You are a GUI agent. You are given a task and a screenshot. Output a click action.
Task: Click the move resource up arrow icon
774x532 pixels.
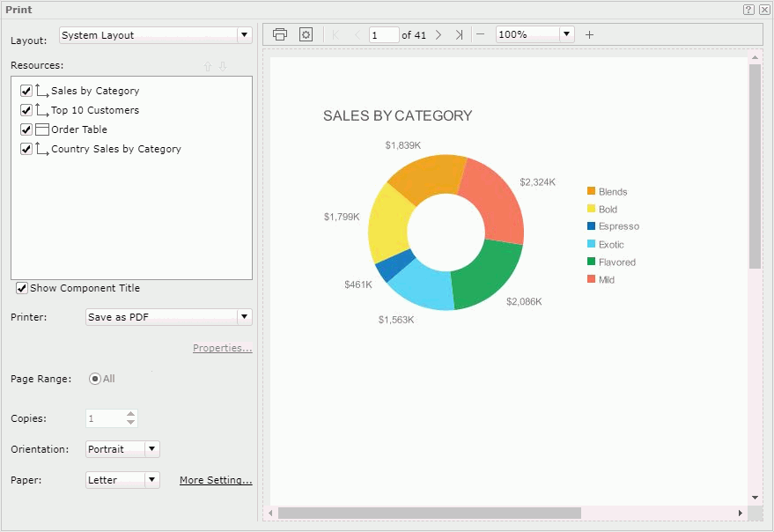click(209, 66)
